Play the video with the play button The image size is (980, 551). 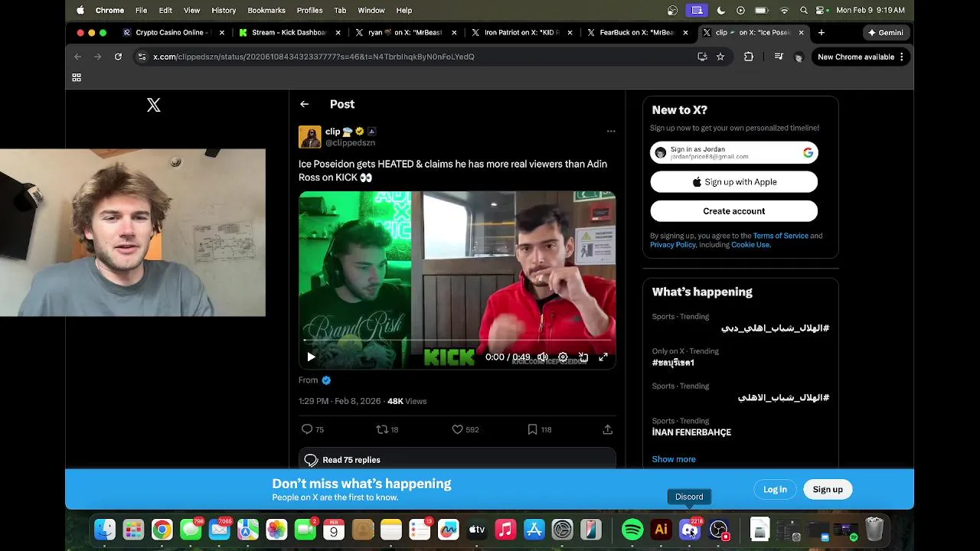(x=311, y=357)
